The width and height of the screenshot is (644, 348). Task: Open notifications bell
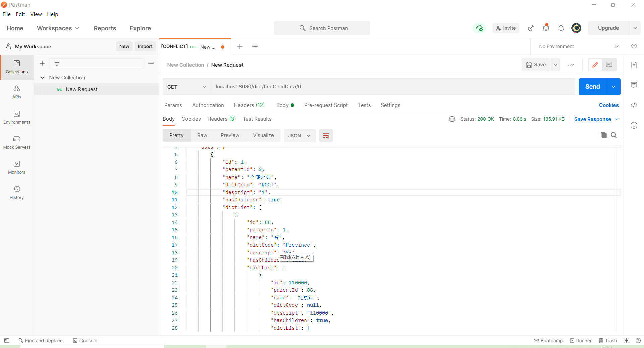coord(561,28)
